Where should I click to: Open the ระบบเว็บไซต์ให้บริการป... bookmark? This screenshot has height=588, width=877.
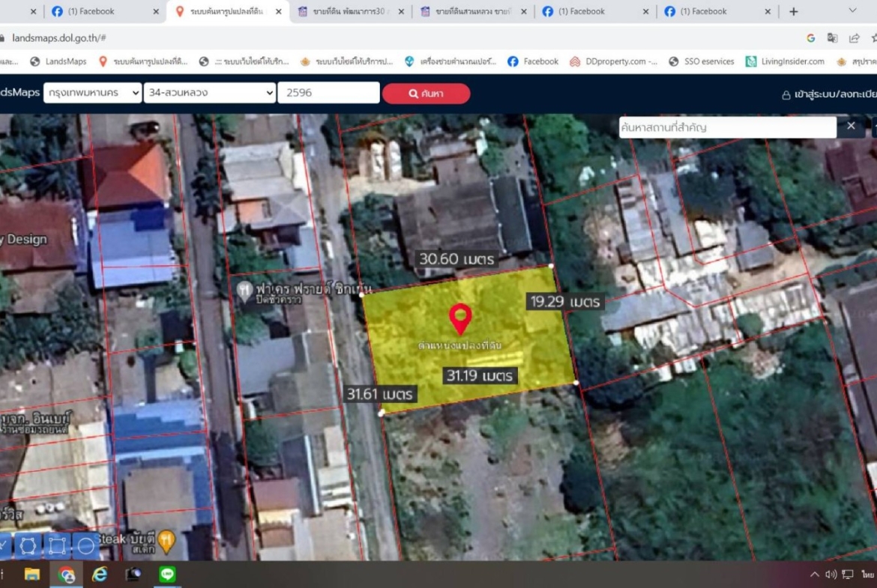(x=347, y=61)
